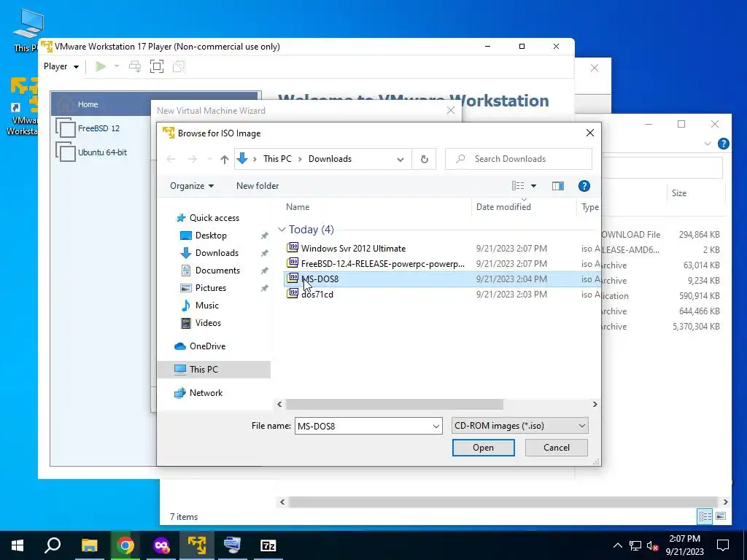This screenshot has height=560, width=747.
Task: Click the MS-DOS8 ISO file icon
Action: pos(293,278)
